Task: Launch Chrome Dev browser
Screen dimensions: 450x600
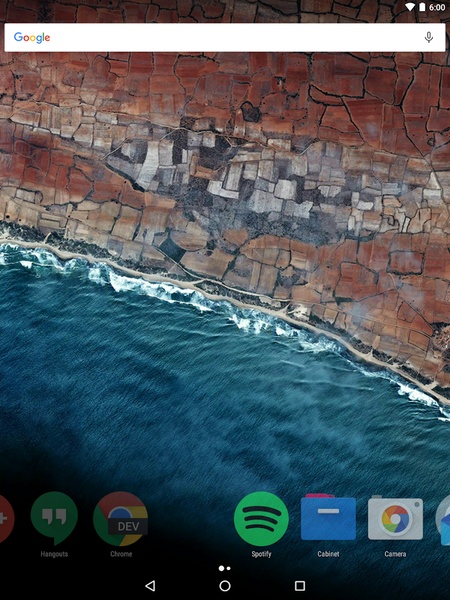Action: (121, 518)
